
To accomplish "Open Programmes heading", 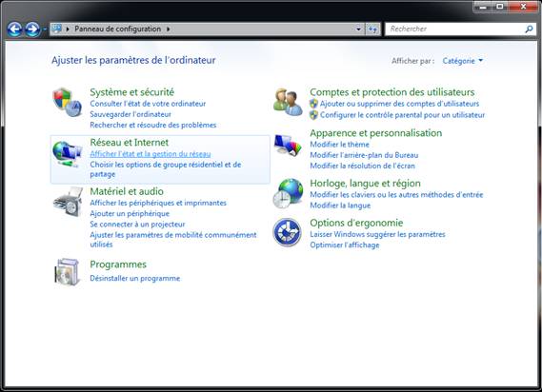I will (118, 265).
